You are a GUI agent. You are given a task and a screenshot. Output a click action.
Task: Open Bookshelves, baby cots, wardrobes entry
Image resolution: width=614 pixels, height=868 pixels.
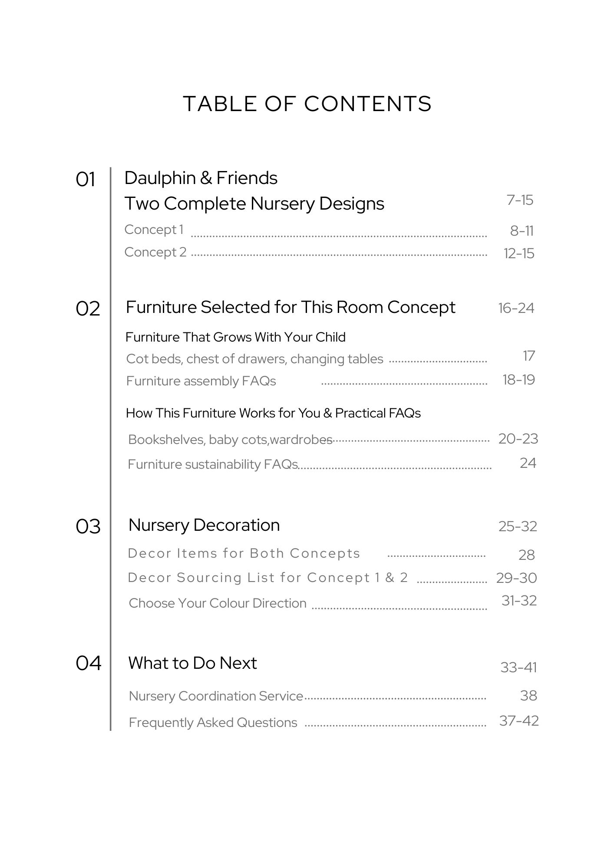(230, 440)
